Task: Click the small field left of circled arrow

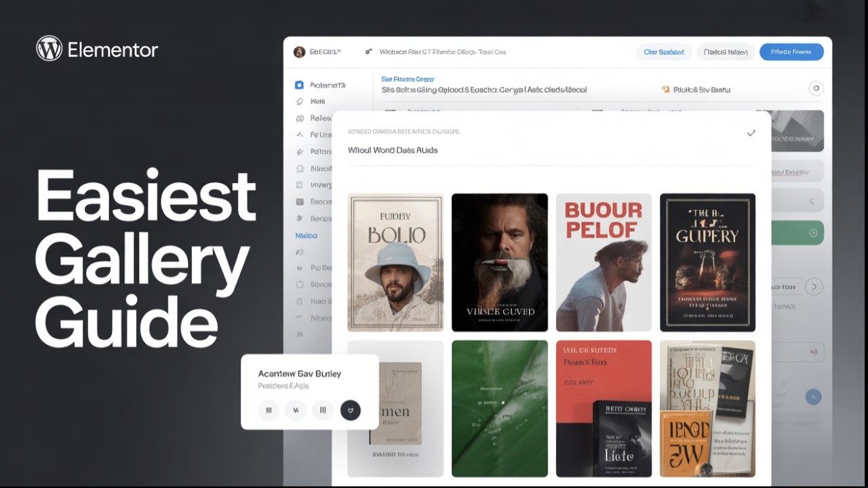Action: pyautogui.click(x=785, y=287)
